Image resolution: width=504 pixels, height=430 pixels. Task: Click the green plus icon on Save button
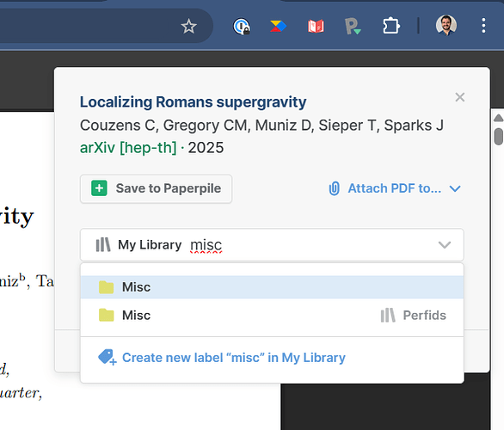click(99, 188)
